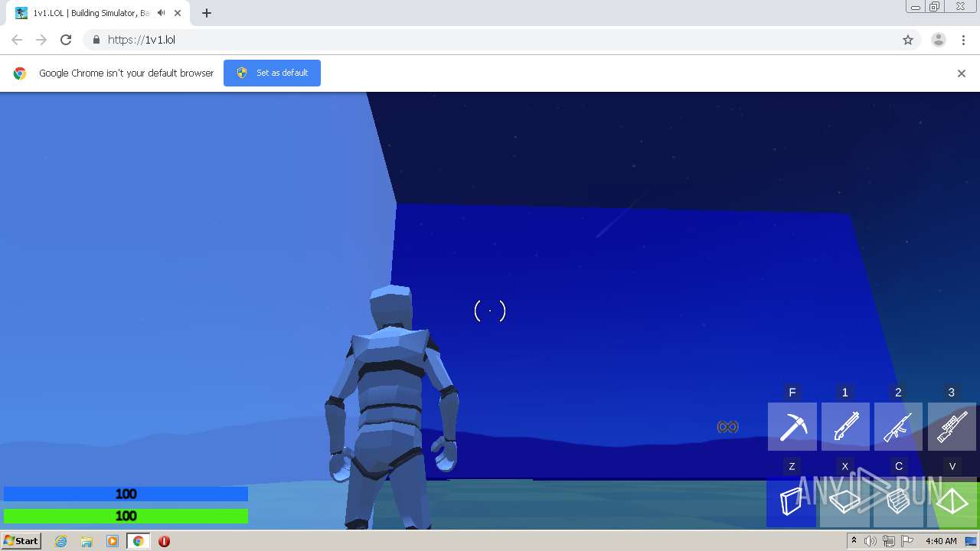Mute the tab audio speaker icon
Image resolution: width=980 pixels, height=551 pixels.
[161, 13]
